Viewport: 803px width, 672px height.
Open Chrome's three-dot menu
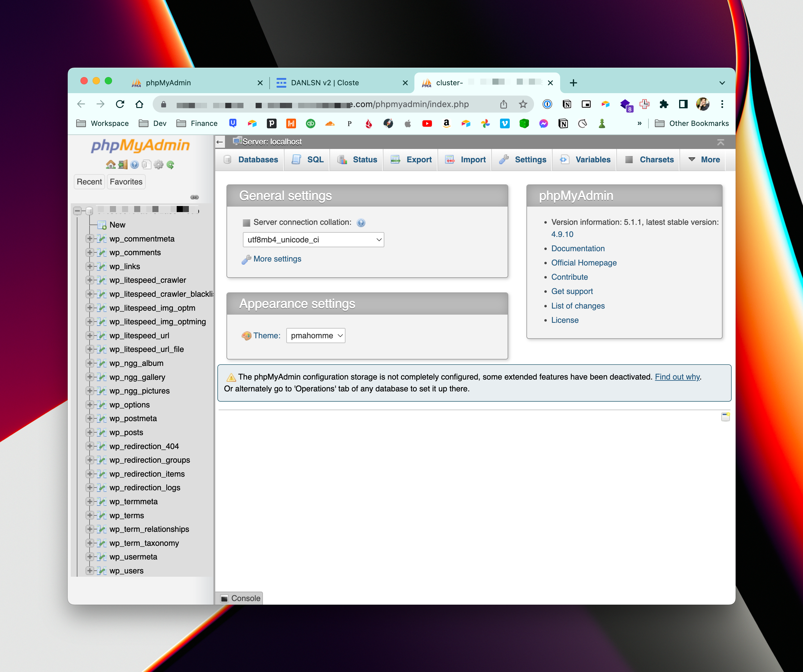click(x=722, y=104)
